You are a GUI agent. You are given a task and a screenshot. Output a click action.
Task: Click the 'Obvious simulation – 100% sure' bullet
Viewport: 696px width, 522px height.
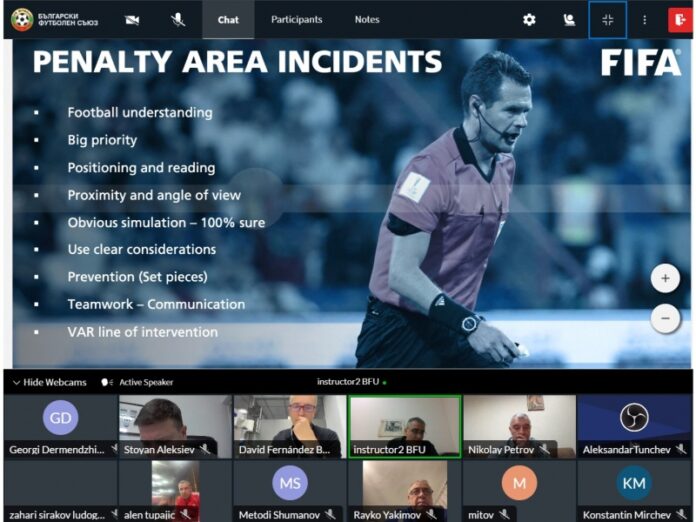pos(166,222)
